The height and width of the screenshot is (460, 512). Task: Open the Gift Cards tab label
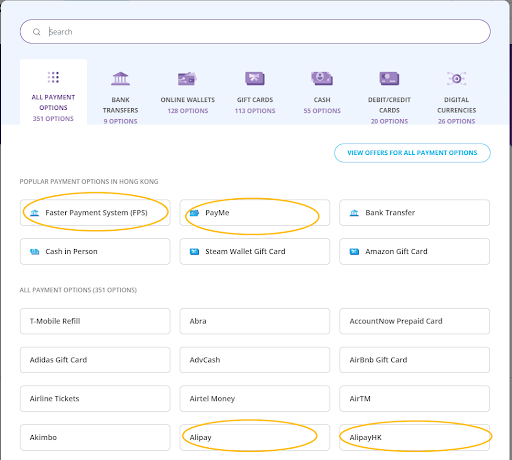pos(255,100)
